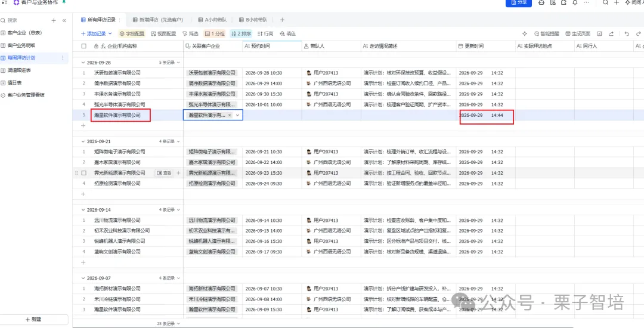Open 4条记录 dropdown in 2026-09-21 group
Image resolution: width=644 pixels, height=328 pixels.
[169, 141]
